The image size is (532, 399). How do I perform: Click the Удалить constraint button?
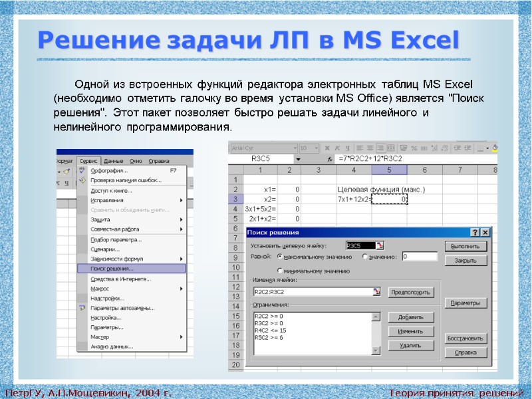[411, 345]
